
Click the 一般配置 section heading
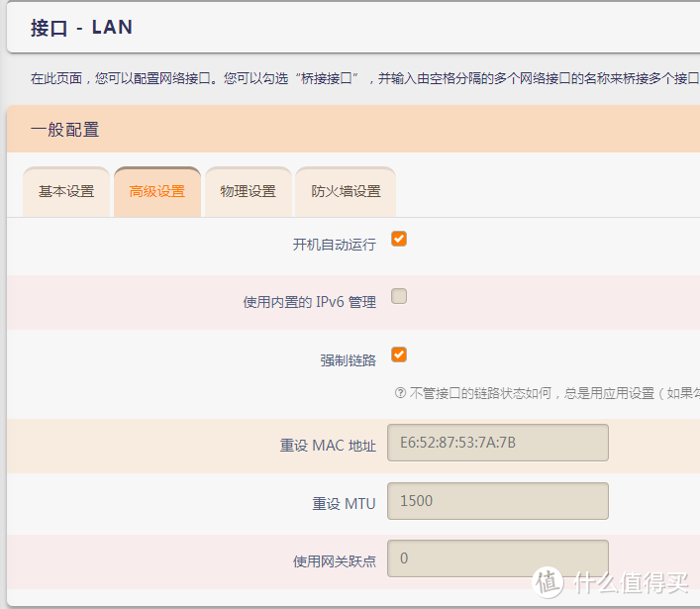pos(64,130)
